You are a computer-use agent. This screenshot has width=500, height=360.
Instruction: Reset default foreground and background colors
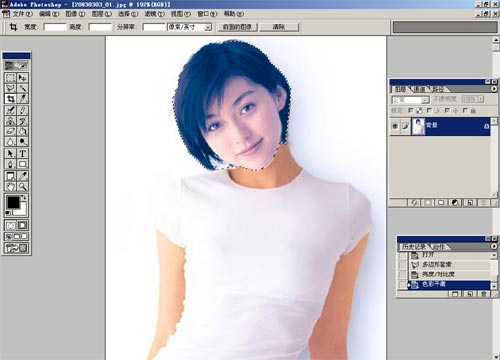[x=8, y=213]
